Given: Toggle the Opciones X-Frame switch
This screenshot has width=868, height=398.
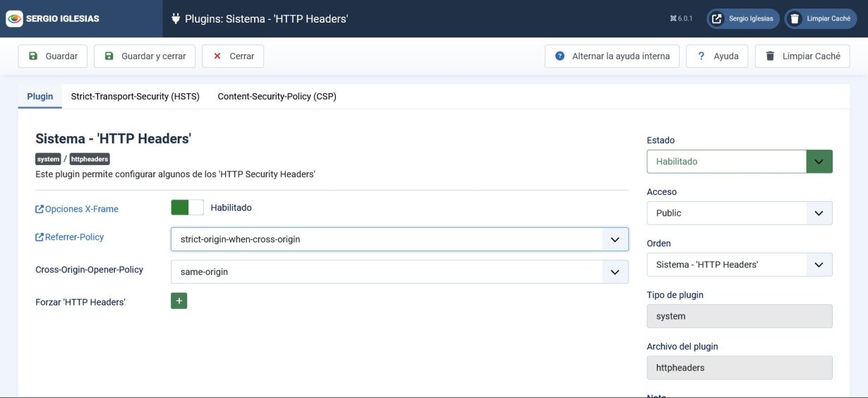Looking at the screenshot, I should (187, 207).
